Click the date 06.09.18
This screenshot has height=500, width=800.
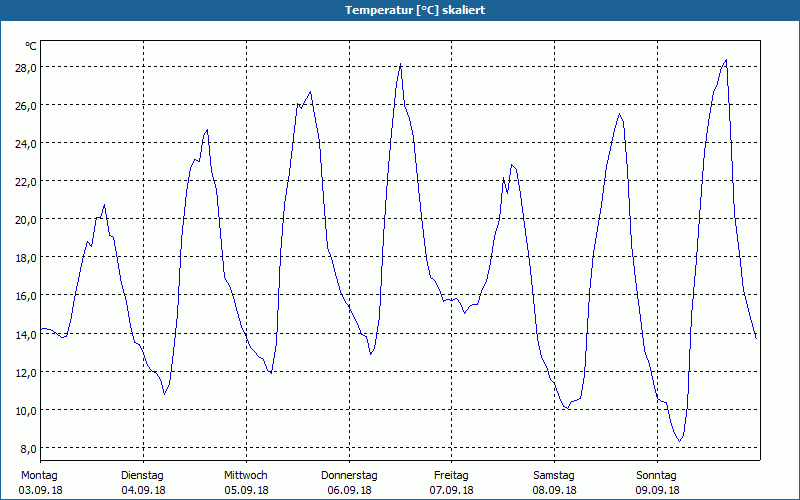point(349,490)
